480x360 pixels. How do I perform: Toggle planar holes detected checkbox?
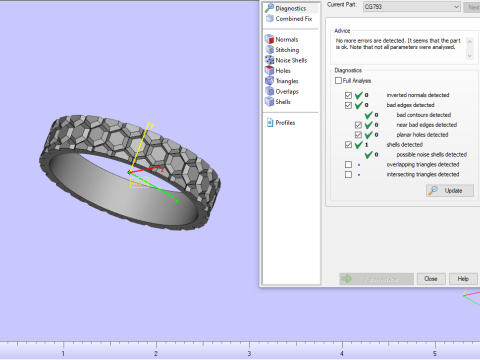pyautogui.click(x=358, y=135)
